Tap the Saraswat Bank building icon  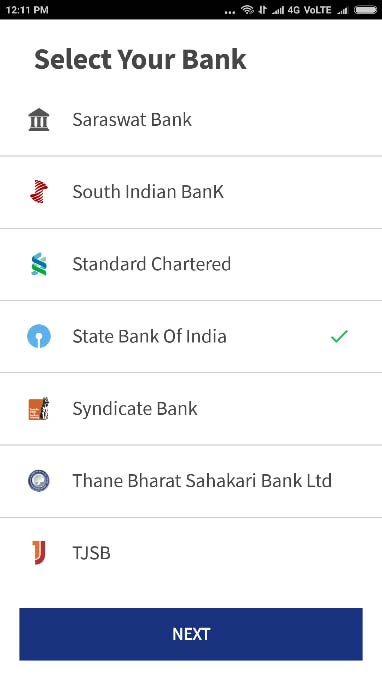[39, 120]
